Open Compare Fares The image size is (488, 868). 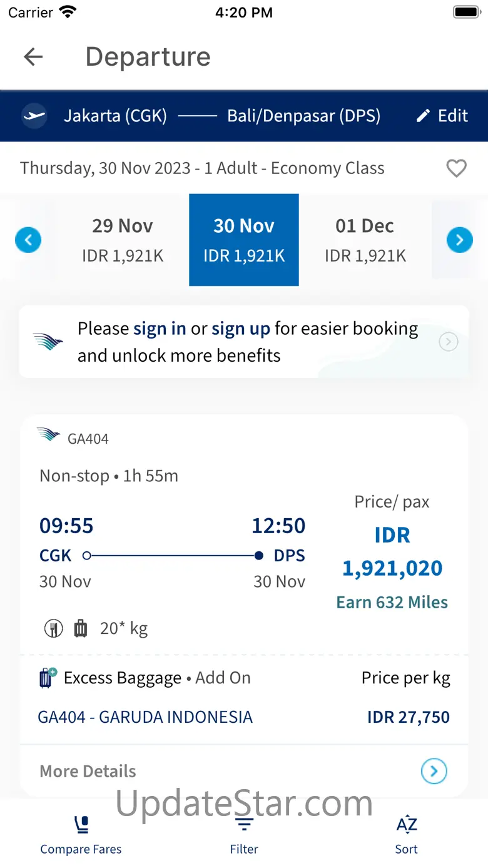pos(81,835)
